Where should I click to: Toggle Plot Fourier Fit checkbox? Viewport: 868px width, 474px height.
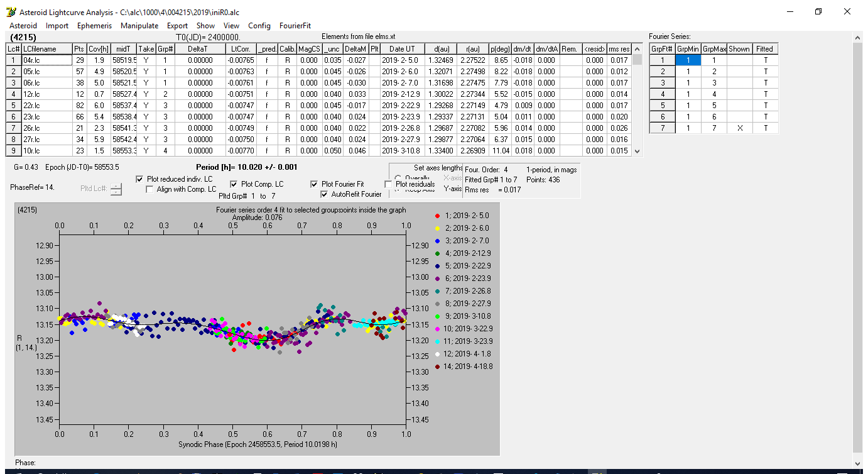pos(315,184)
